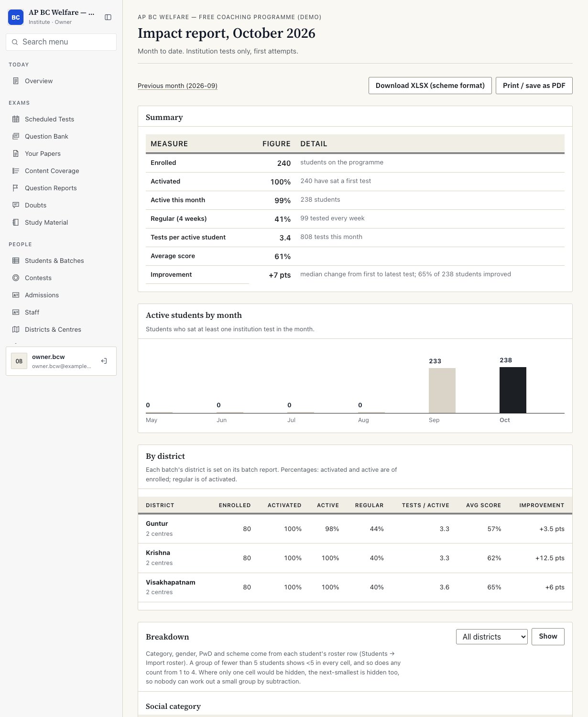Click the Enrolled figure 240 in Summary
The width and height of the screenshot is (588, 717).
click(284, 163)
